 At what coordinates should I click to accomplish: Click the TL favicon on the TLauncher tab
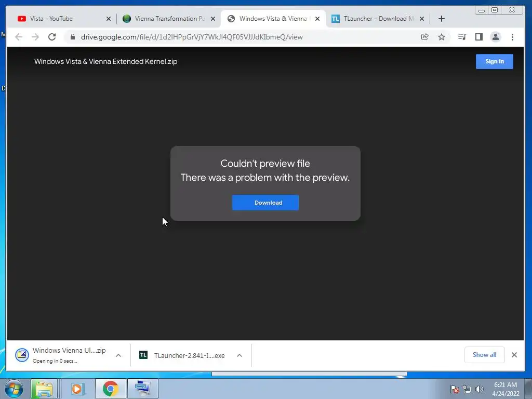point(336,19)
